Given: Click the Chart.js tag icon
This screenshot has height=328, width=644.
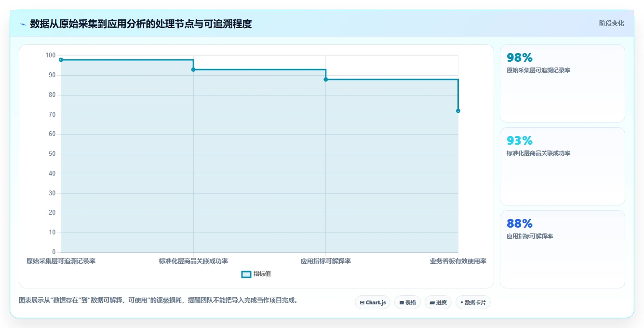Looking at the screenshot, I should (x=362, y=303).
